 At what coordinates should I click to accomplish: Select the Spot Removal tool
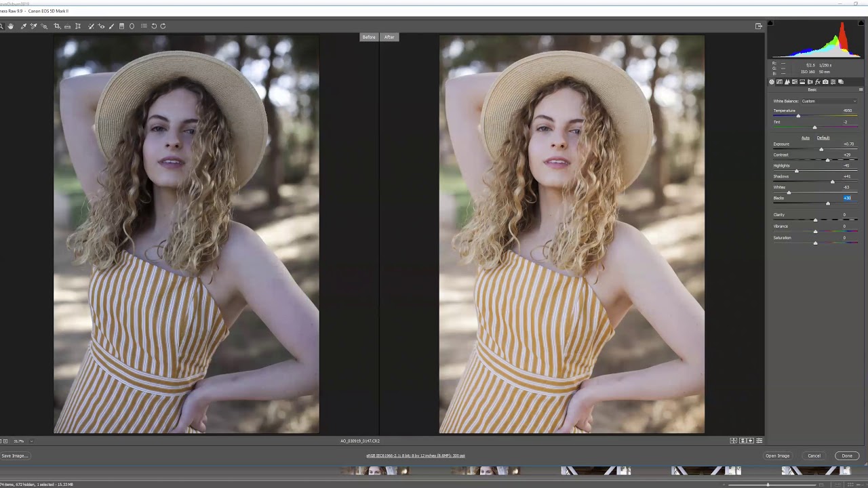[x=91, y=26]
